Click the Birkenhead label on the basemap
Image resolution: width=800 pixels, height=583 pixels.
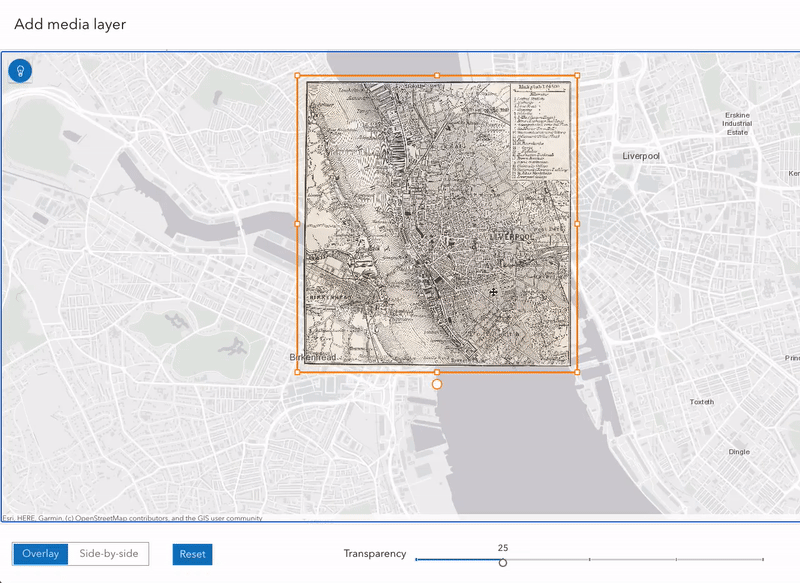tap(313, 357)
